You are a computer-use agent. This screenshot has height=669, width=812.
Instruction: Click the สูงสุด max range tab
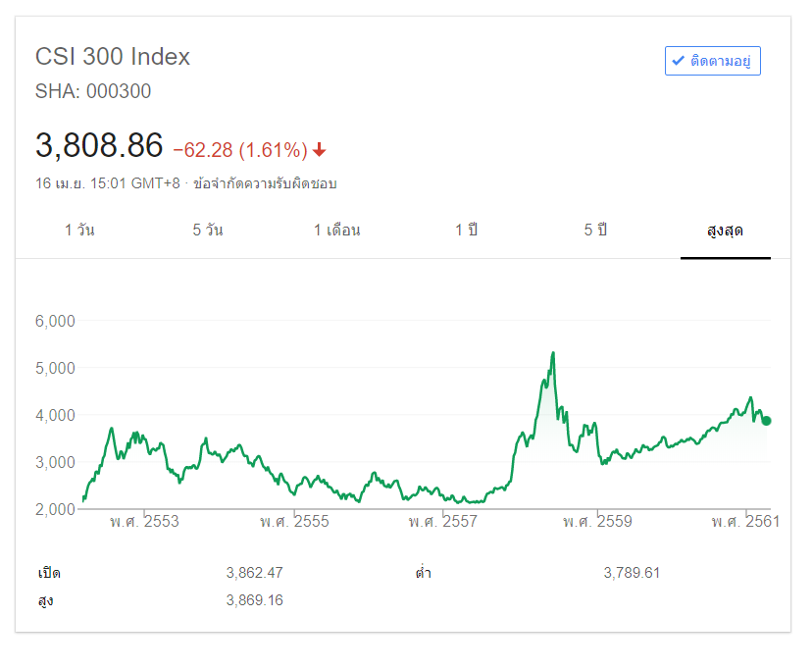click(x=725, y=231)
